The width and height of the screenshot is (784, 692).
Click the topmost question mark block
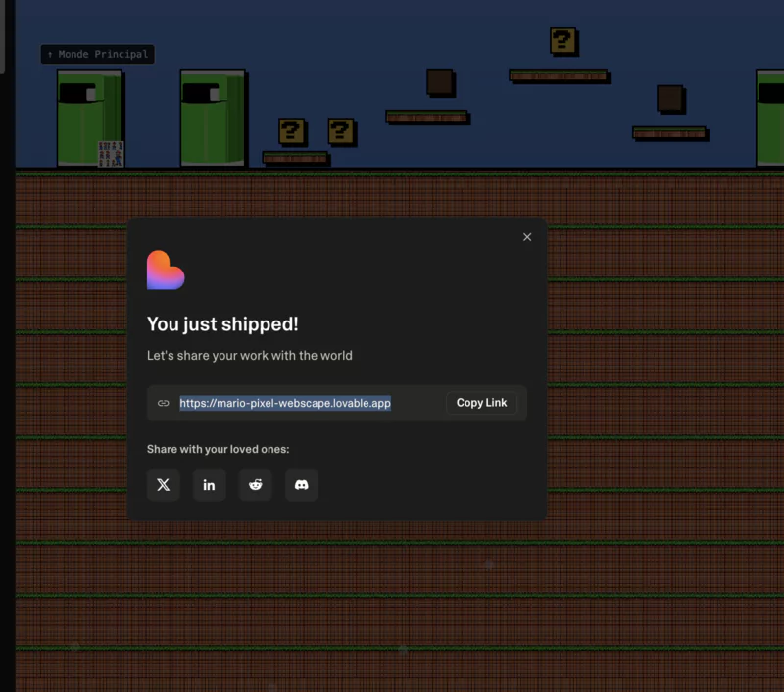click(563, 41)
